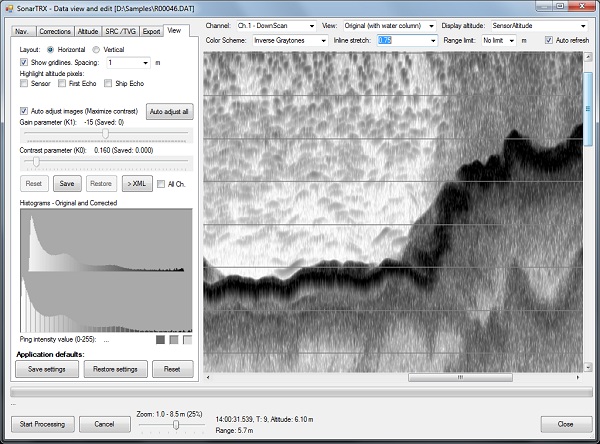Click scroll-left arrow under sonar image
The height and width of the screenshot is (444, 600).
coord(208,377)
